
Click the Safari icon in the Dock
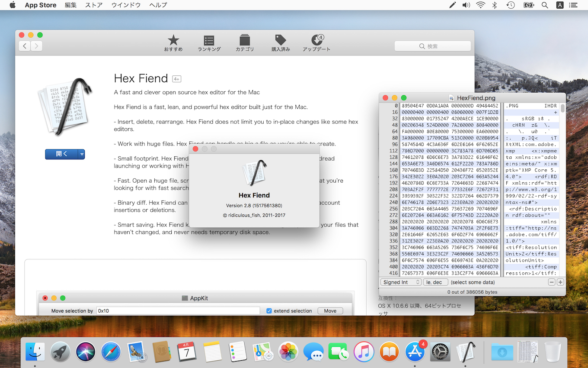click(111, 351)
